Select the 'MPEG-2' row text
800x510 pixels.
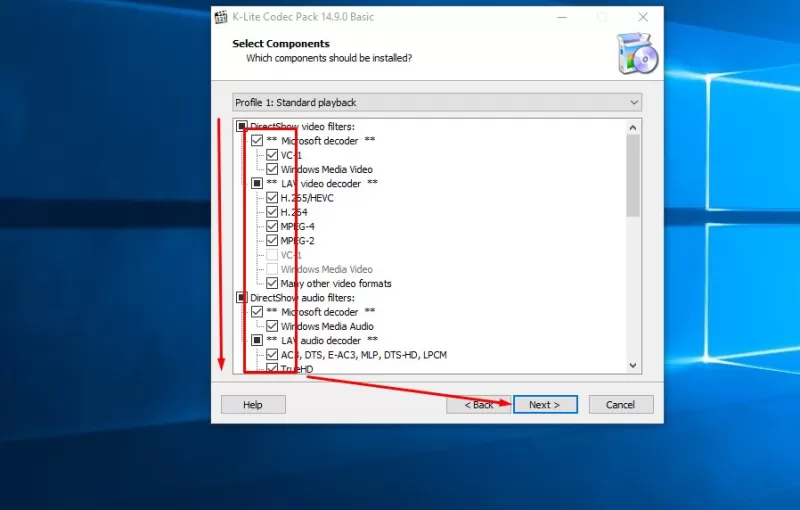tap(297, 241)
